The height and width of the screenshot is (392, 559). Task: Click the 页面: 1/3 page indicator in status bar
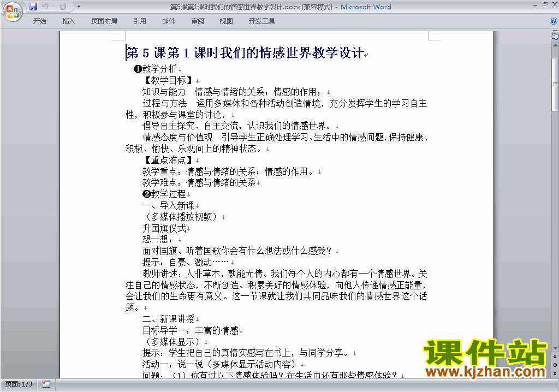[18, 384]
